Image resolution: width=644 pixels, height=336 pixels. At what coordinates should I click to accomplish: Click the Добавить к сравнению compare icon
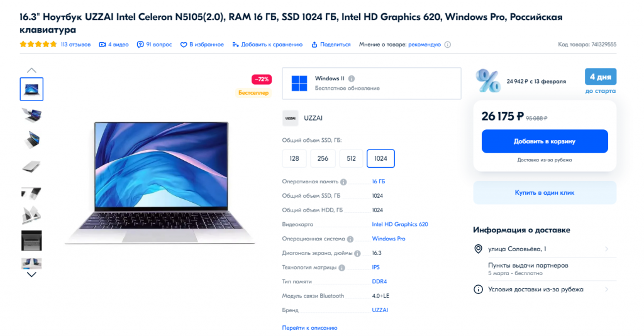tap(235, 45)
